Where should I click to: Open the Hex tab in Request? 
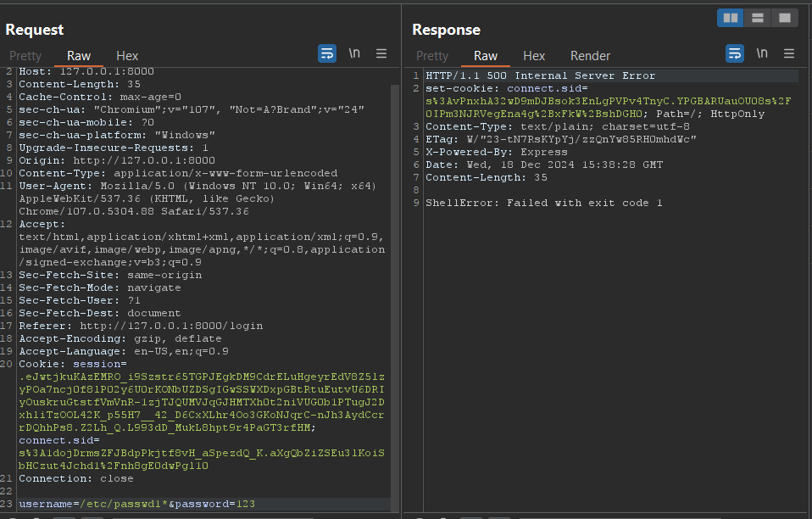[127, 56]
